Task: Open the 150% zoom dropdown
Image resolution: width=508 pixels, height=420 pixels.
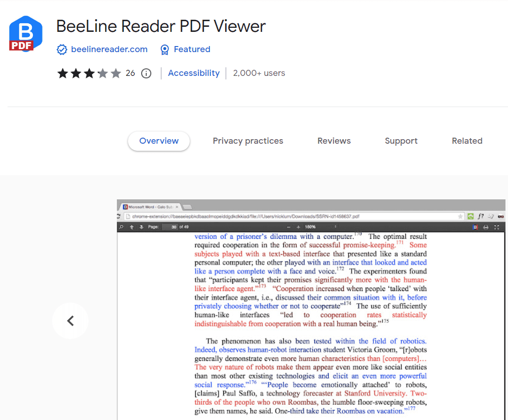Action: coord(321,227)
